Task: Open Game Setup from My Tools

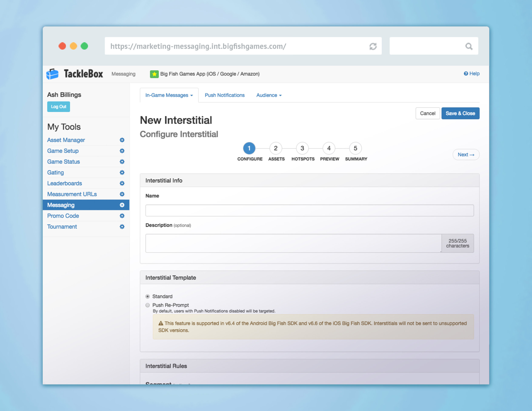Action: tap(63, 151)
